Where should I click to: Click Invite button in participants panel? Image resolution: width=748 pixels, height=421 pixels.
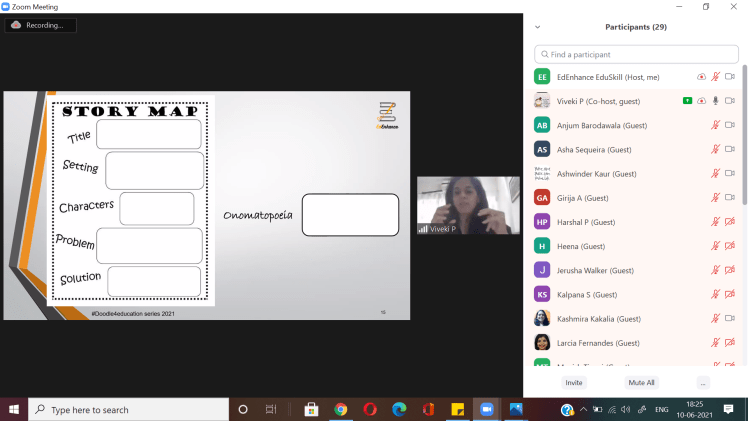coord(574,382)
